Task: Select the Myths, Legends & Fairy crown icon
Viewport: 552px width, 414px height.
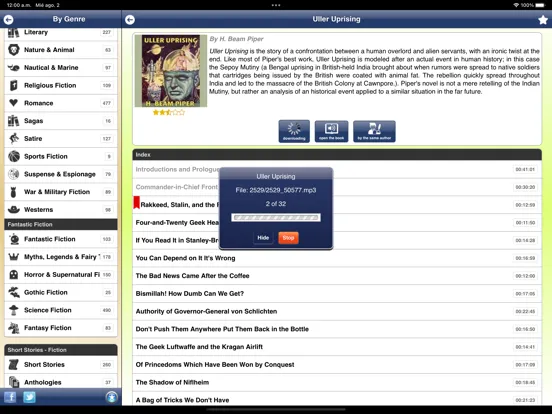Action: tap(14, 257)
